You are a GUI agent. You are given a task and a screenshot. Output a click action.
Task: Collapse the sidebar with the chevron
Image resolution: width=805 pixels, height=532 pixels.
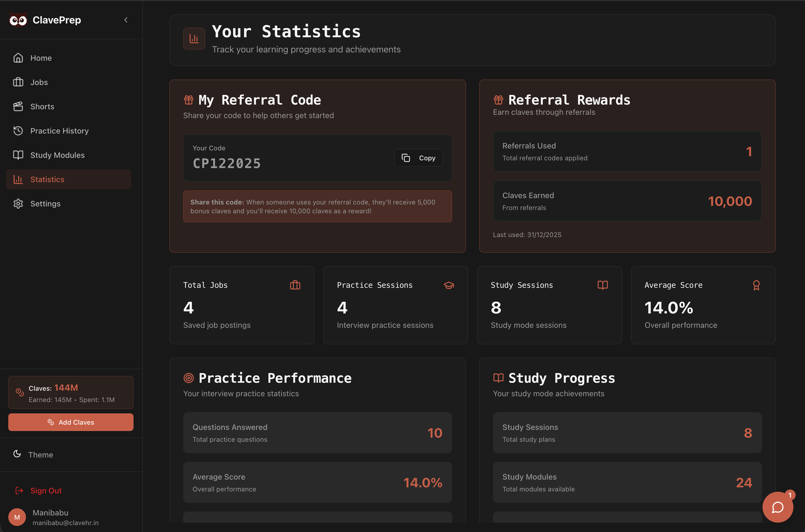coord(126,20)
